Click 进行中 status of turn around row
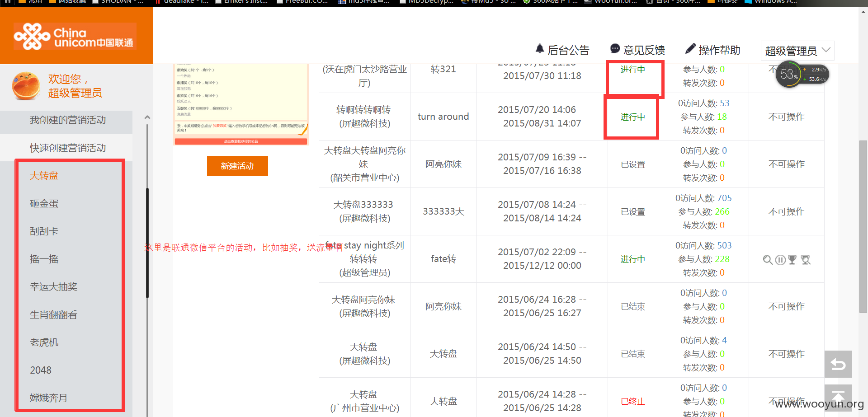The image size is (868, 417). click(632, 117)
